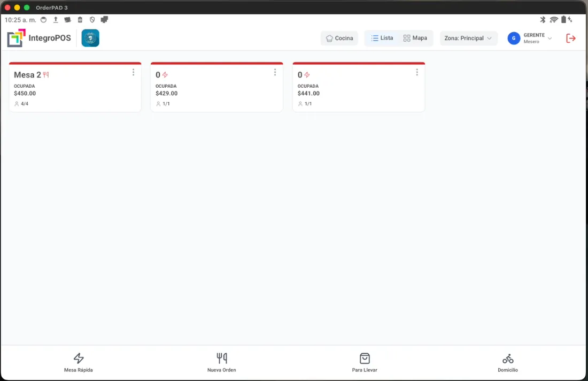Click the utensils icon beside Mesa 2
The image size is (588, 381).
(x=46, y=75)
